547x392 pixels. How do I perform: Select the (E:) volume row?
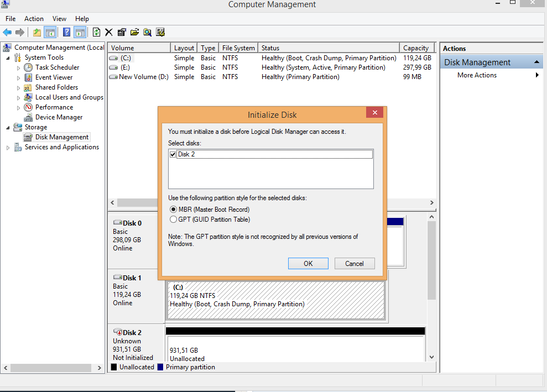tap(271, 67)
